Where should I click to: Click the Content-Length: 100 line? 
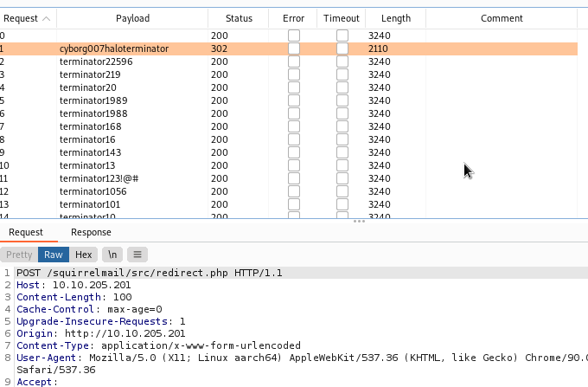pyautogui.click(x=73, y=297)
